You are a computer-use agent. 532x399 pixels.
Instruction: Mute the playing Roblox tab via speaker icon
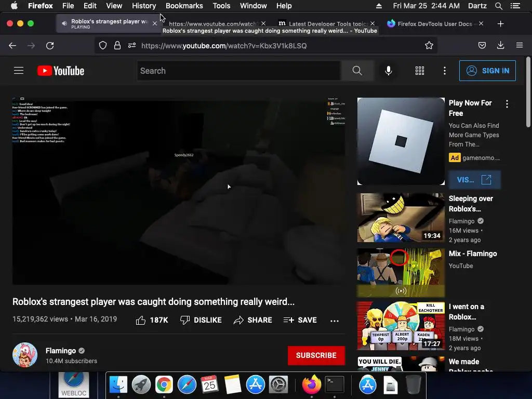coord(64,23)
